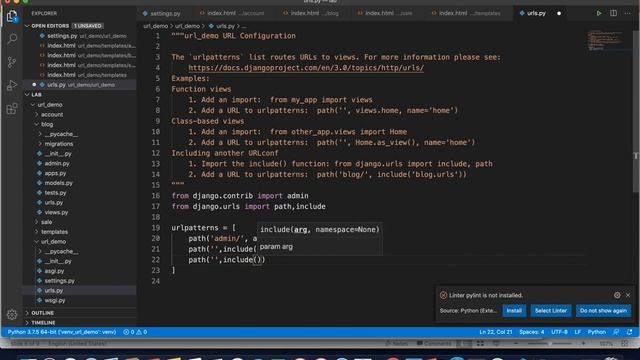Viewport: 640px width, 360px height.
Task: Change encoding via UTF-8 in the status bar
Action: click(x=559, y=332)
